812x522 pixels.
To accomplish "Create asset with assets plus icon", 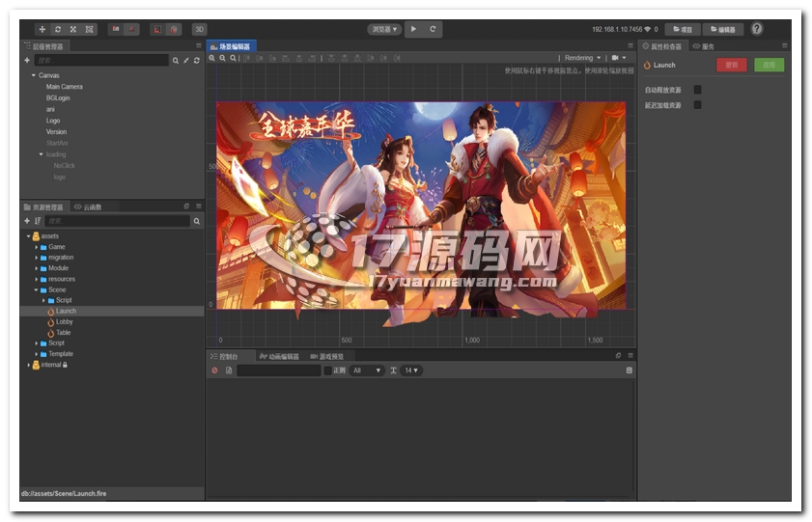I will coord(27,221).
